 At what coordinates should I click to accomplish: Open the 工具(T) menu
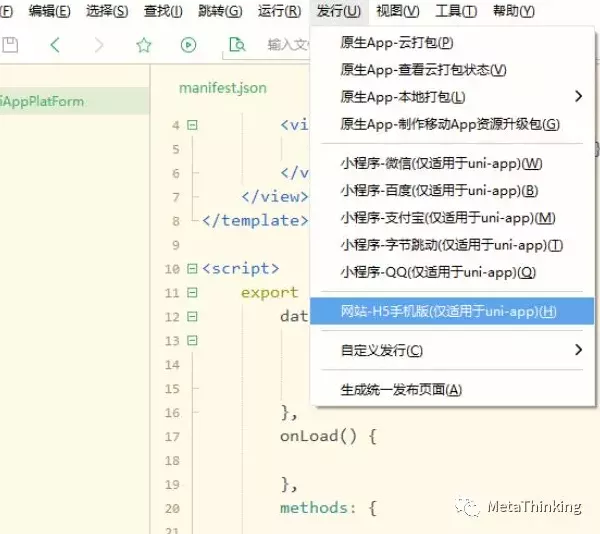[456, 11]
